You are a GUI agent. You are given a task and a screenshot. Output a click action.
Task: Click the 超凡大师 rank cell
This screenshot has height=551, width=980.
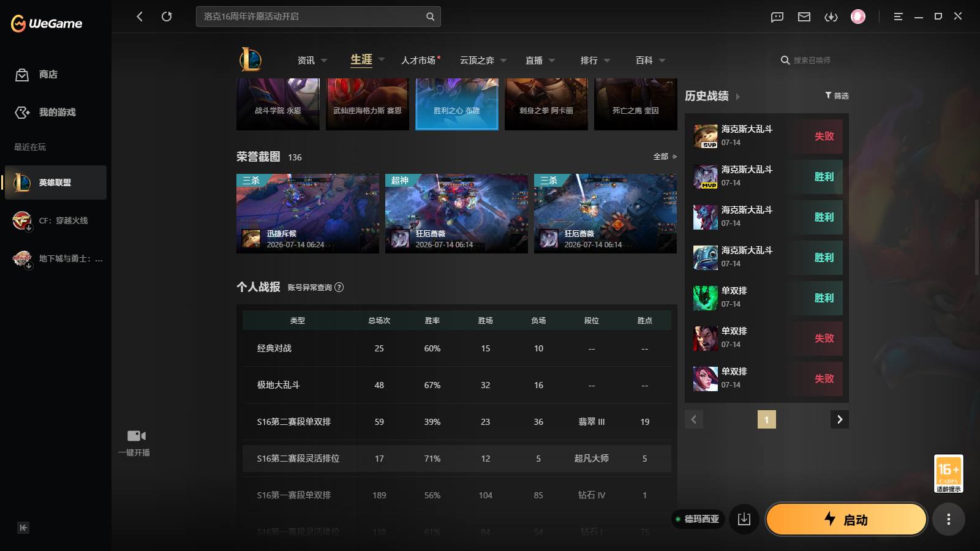592,459
